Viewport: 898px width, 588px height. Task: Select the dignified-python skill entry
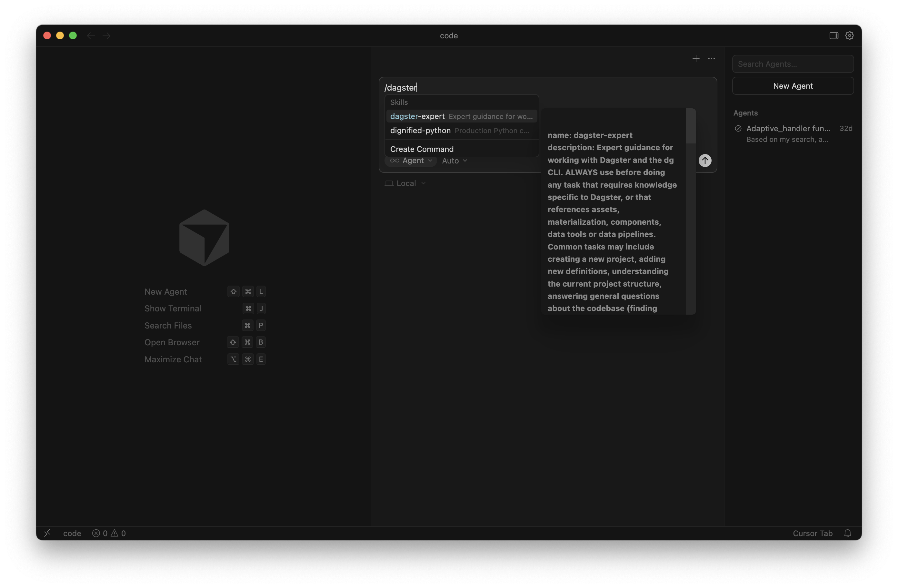(x=420, y=131)
